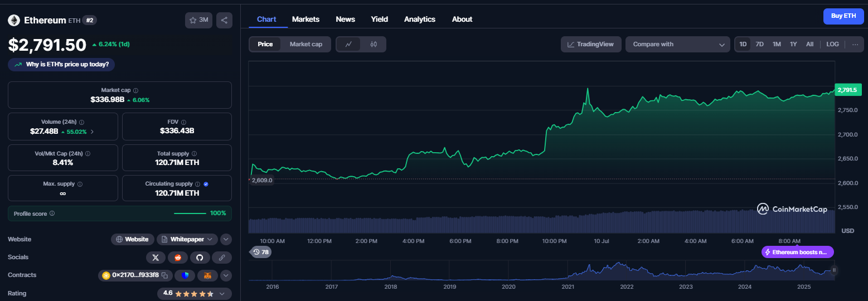The image size is (868, 301).
Task: Open the Compare with dropdown
Action: coord(678,44)
